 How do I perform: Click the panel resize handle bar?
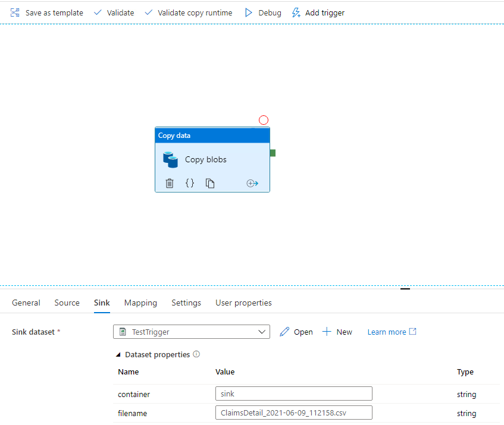(x=405, y=288)
